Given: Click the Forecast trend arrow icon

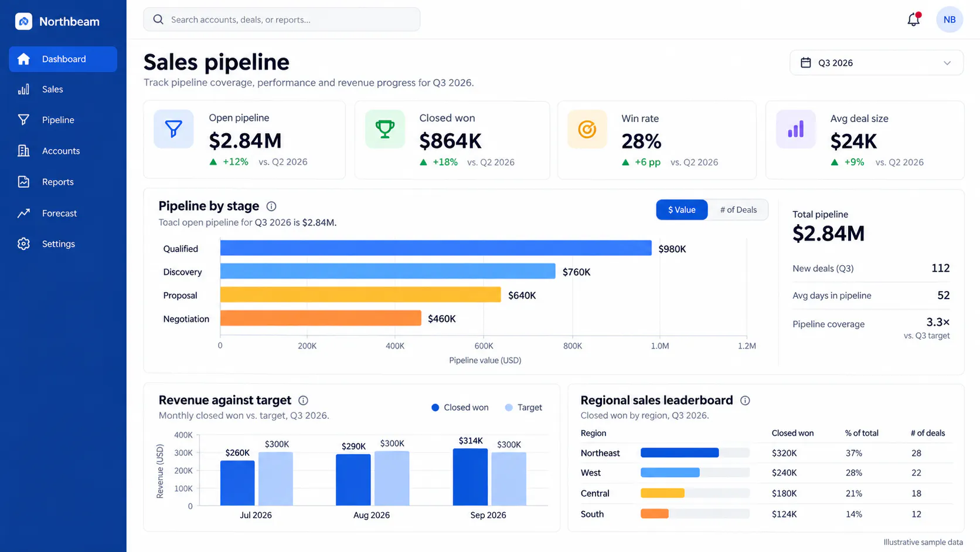Looking at the screenshot, I should point(23,213).
